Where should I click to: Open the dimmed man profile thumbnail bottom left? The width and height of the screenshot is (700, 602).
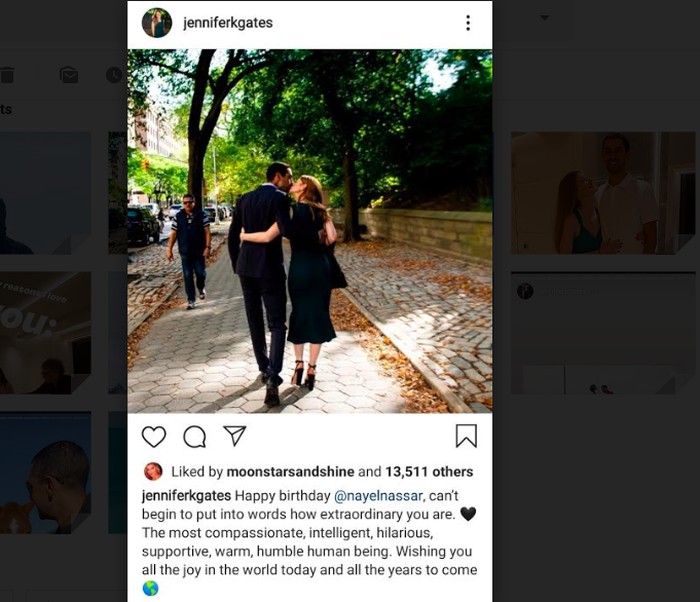coord(45,472)
